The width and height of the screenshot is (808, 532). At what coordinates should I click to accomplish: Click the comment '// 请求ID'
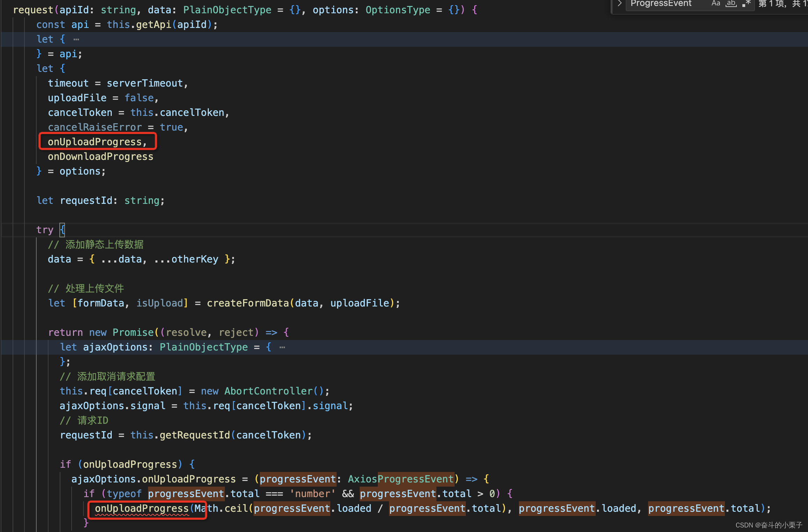(x=84, y=421)
